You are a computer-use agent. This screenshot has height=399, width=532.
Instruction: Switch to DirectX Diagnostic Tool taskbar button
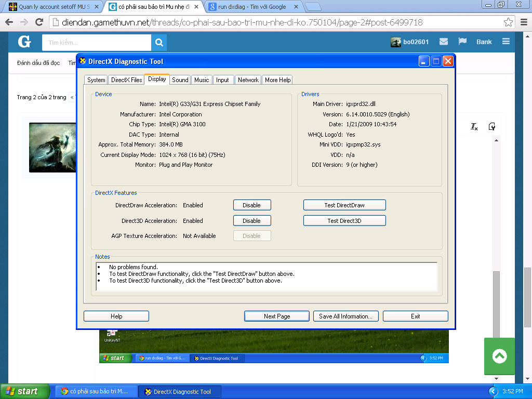pos(180,392)
